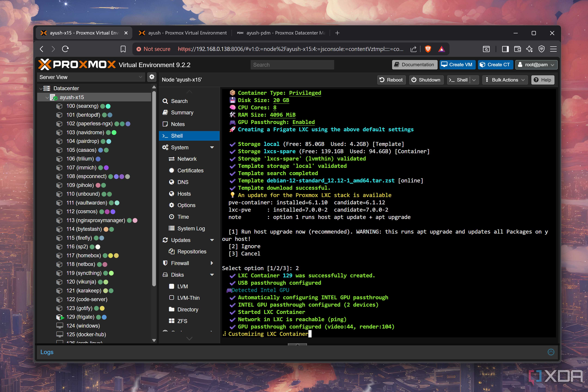Click the Create CT button

pyautogui.click(x=495, y=65)
